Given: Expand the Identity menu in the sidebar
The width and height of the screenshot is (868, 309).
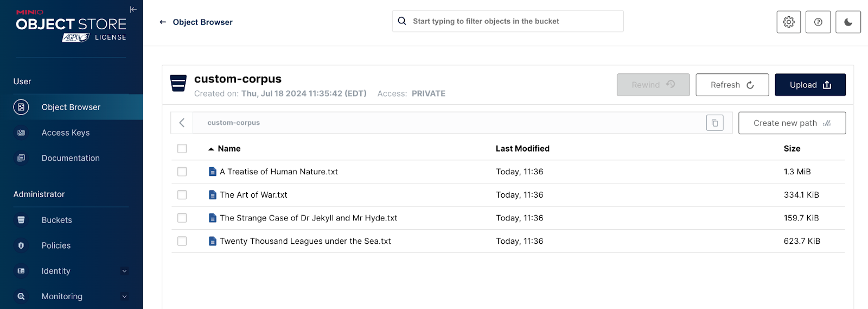Looking at the screenshot, I should point(124,271).
